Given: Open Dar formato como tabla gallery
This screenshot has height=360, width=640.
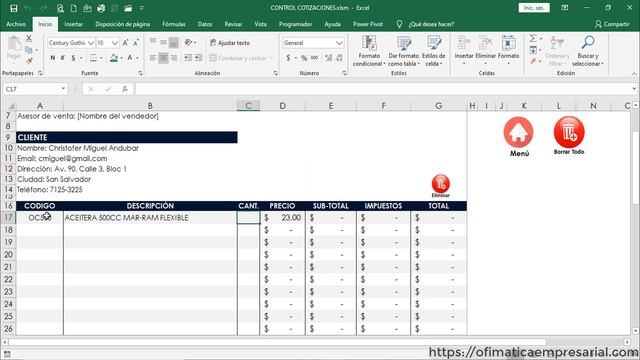Looking at the screenshot, I should pyautogui.click(x=404, y=51).
